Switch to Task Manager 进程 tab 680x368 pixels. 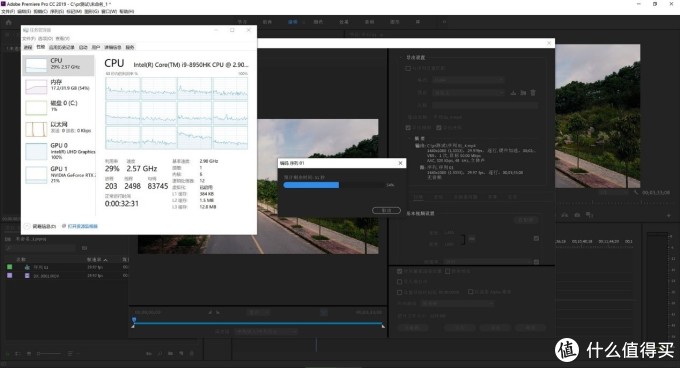point(28,47)
